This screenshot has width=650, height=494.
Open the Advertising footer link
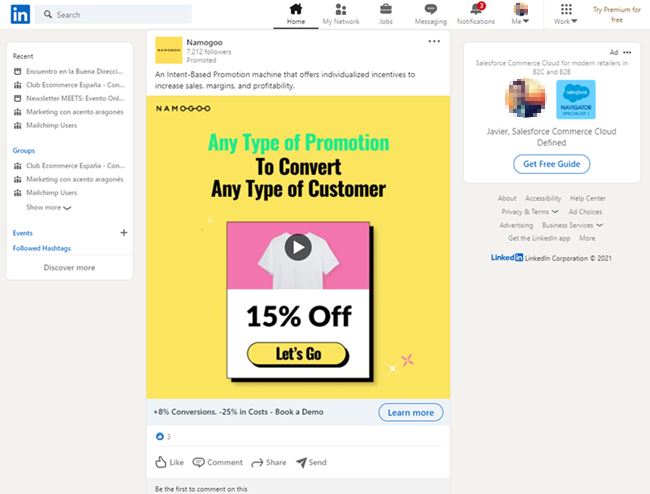tap(516, 225)
